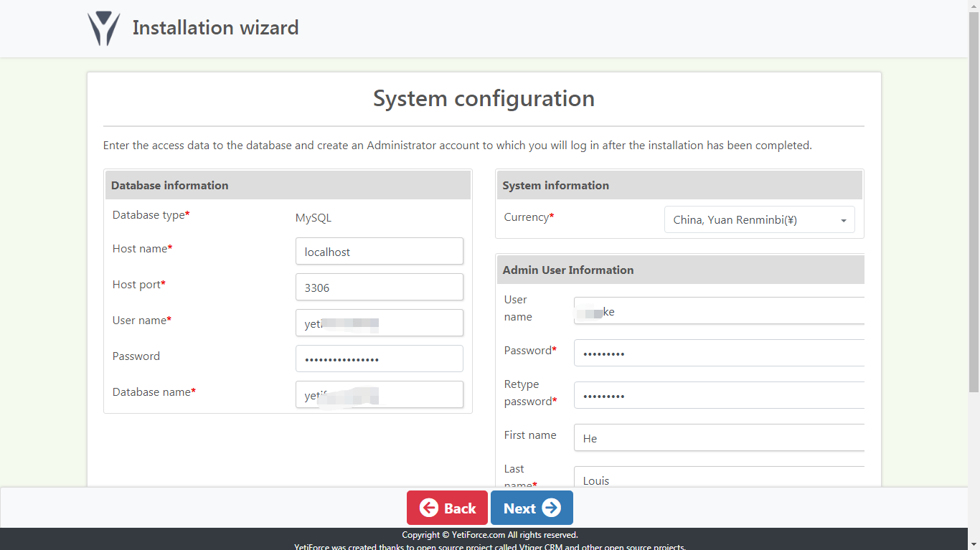The image size is (980, 550).
Task: Click the Host name input field
Action: coord(380,251)
